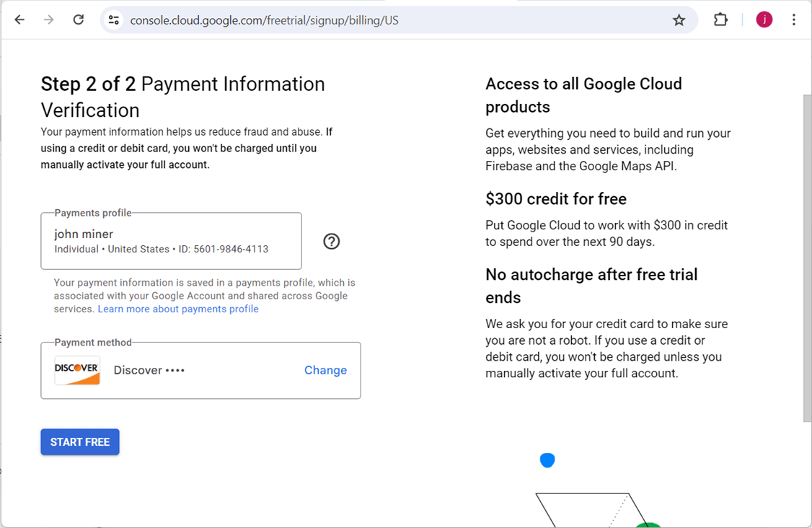Click the browser forward arrow

[x=49, y=20]
